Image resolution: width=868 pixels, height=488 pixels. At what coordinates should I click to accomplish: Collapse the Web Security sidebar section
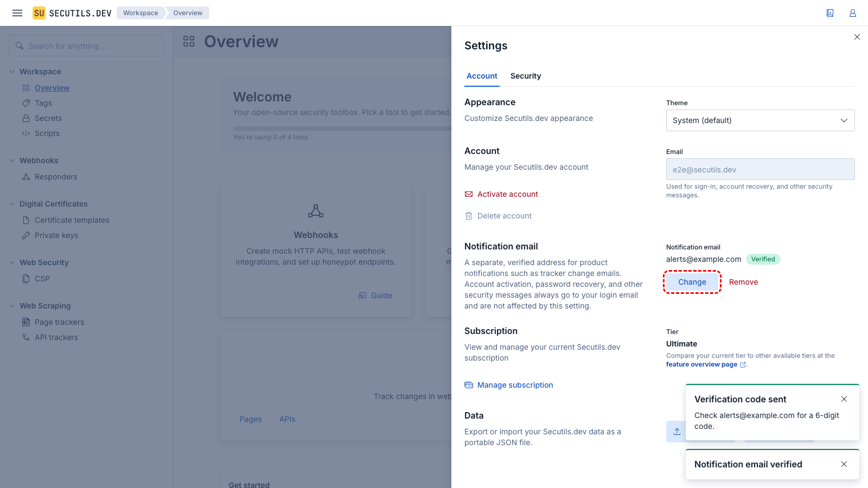coord(12,262)
